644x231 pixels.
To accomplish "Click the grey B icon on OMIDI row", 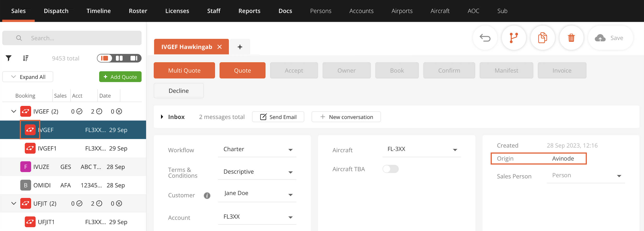I will click(26, 185).
